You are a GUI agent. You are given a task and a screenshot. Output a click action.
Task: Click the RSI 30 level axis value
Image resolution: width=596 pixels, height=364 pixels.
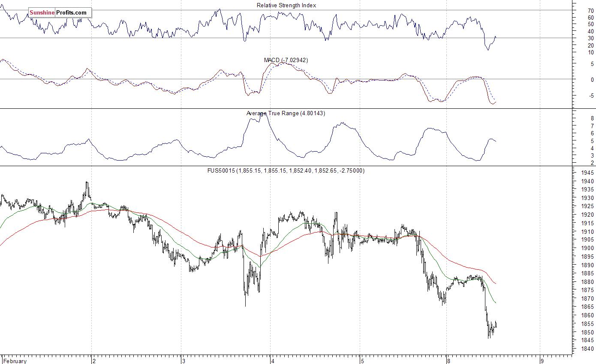(x=591, y=38)
